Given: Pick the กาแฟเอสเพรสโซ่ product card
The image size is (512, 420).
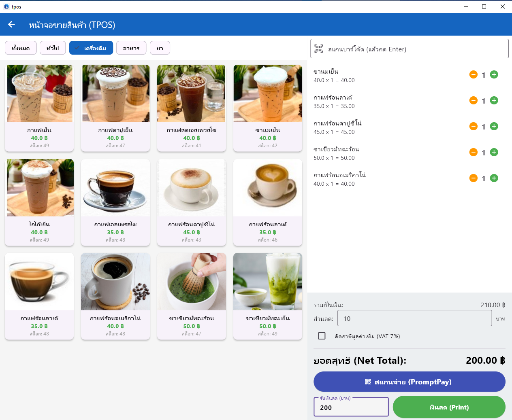Looking at the screenshot, I should coord(115,202).
